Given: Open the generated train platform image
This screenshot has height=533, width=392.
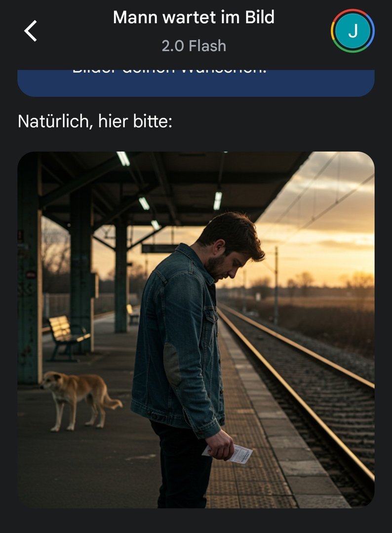Looking at the screenshot, I should 196,330.
